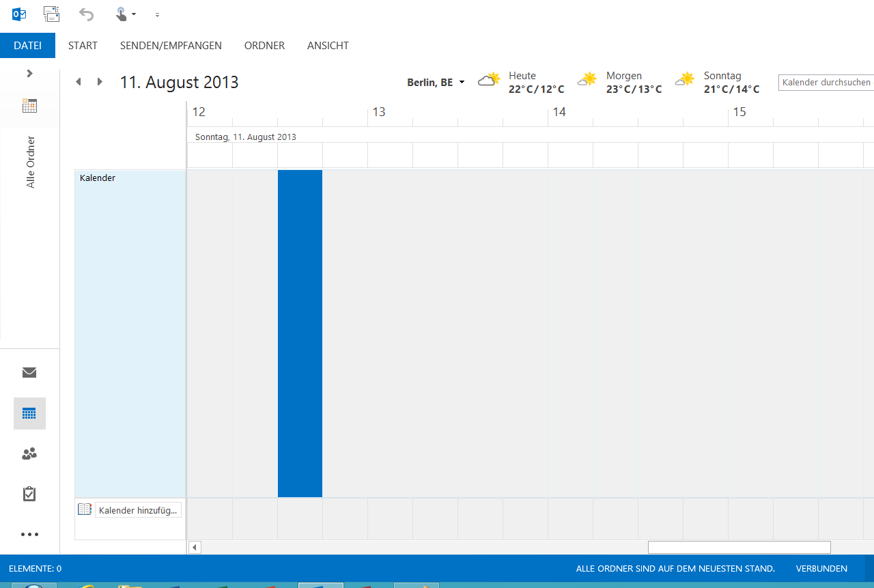Click the calendar icon in the collapsed folder pane
Image resolution: width=874 pixels, height=588 pixels.
point(29,106)
